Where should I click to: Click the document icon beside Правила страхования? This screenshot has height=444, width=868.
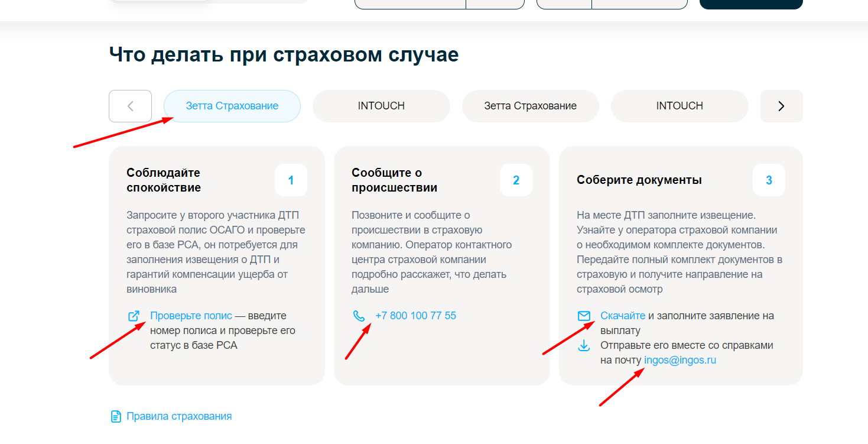point(116,416)
